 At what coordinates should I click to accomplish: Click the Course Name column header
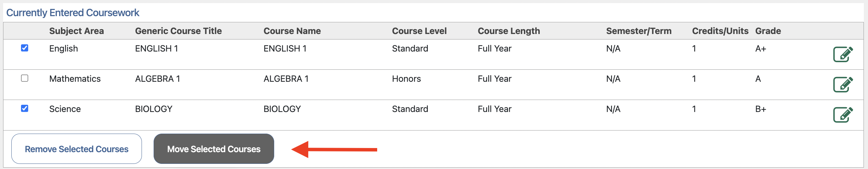click(x=292, y=31)
